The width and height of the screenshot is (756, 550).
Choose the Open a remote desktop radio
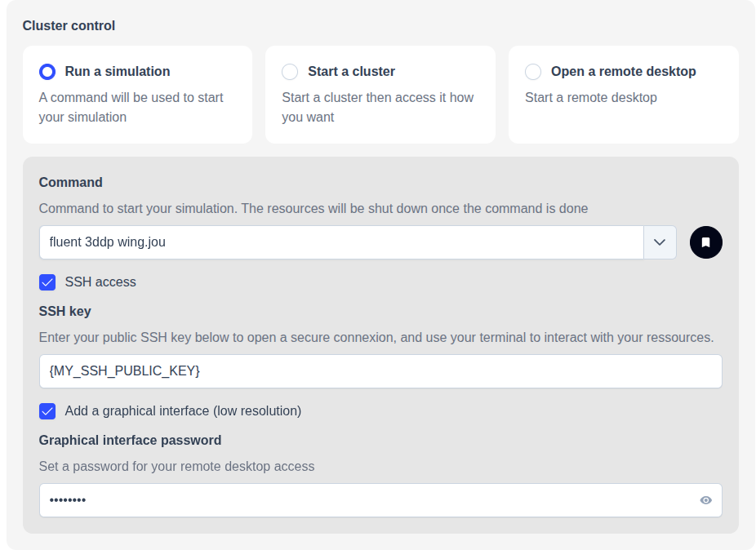point(533,72)
